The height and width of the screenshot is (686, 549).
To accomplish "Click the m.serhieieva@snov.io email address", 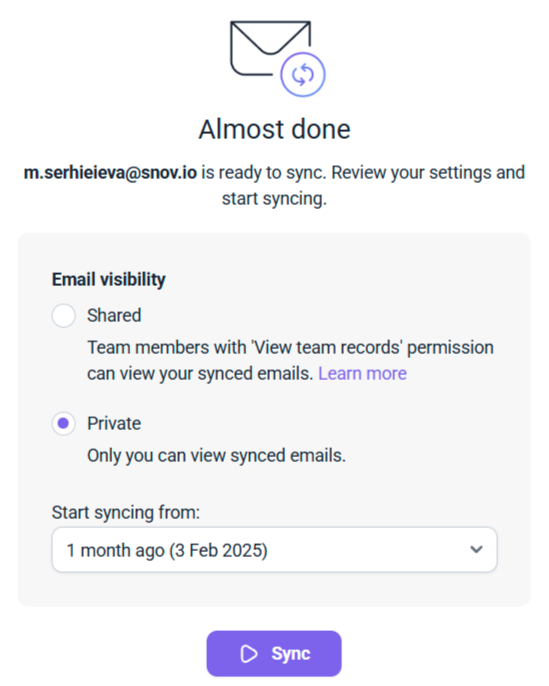I will coord(110,173).
